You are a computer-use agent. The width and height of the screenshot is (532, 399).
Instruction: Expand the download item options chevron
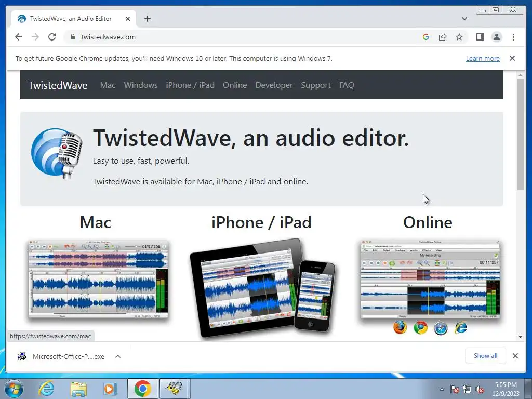pyautogui.click(x=118, y=356)
